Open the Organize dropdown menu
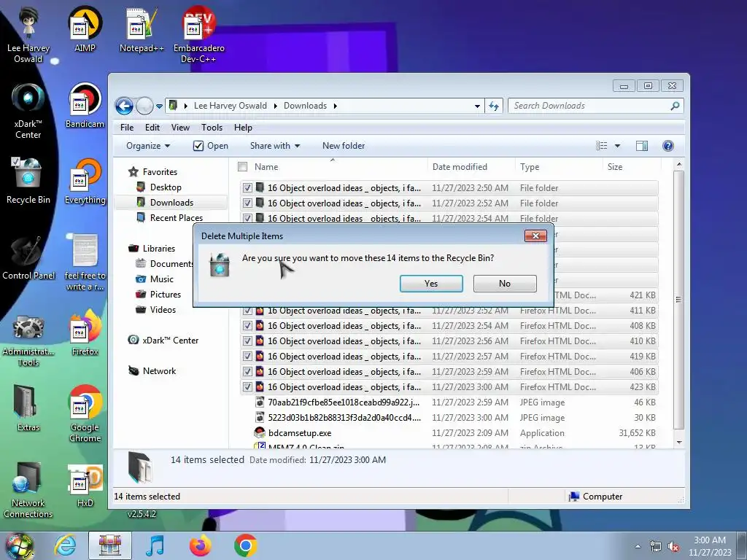 [x=147, y=146]
